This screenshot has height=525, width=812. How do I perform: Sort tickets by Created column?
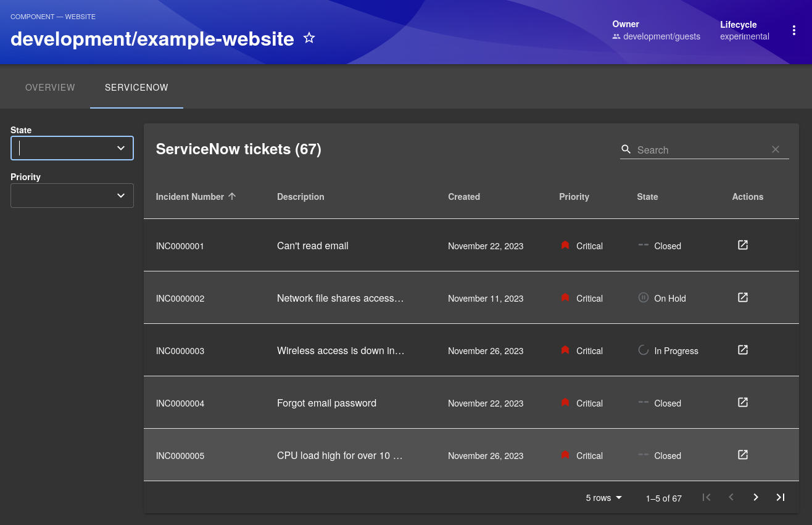click(464, 197)
